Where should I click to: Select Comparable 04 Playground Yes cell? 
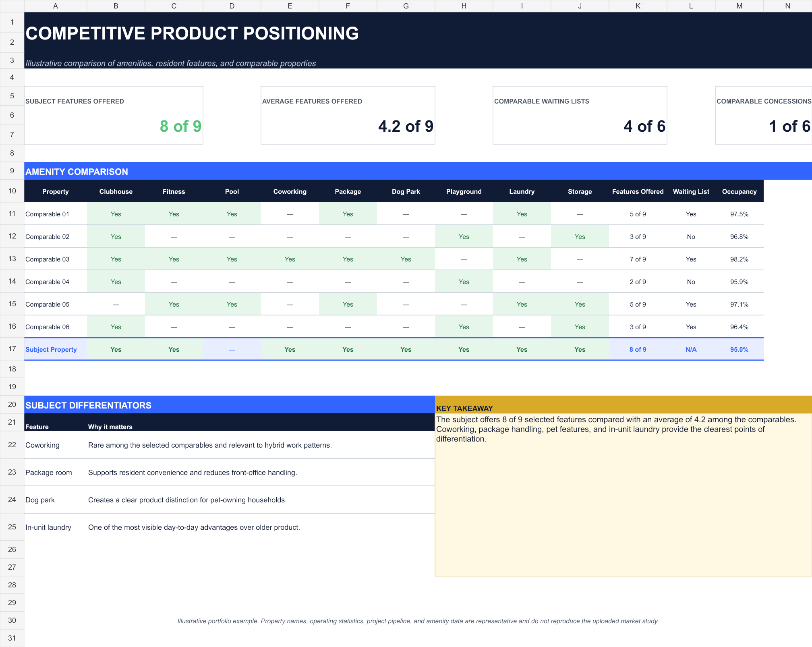464,281
